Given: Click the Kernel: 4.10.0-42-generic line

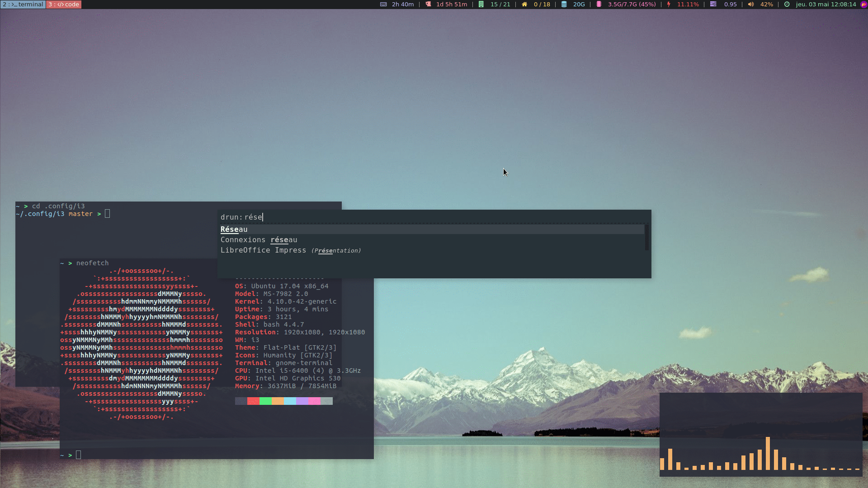Looking at the screenshot, I should point(286,301).
